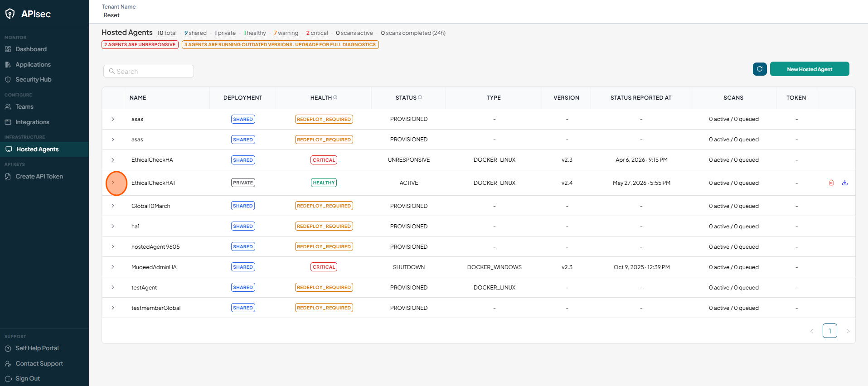Viewport: 868px width, 386px height.
Task: Open the Integrations menu item
Action: click(x=32, y=122)
